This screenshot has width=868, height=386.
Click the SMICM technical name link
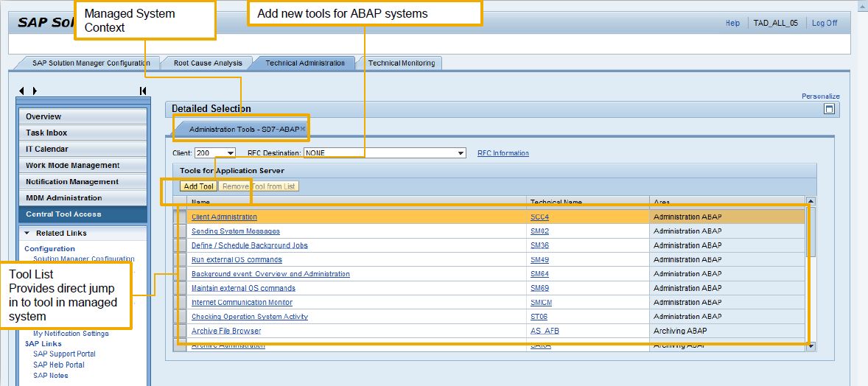[542, 302]
